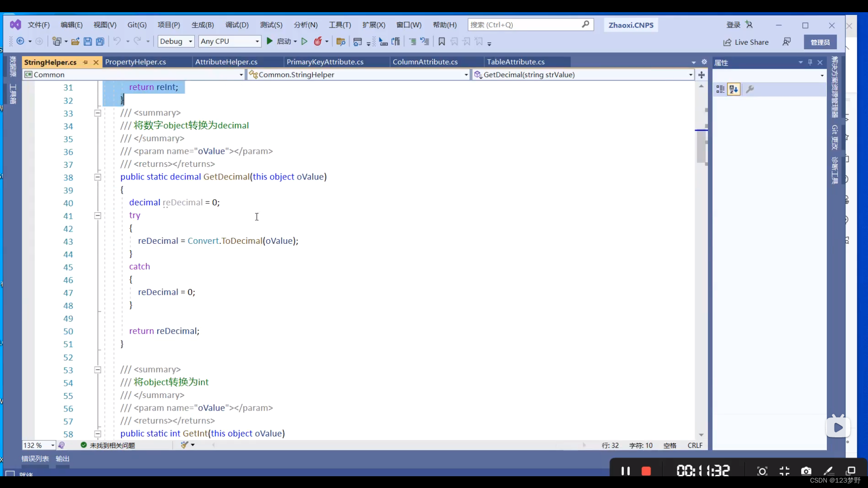The image size is (868, 488).
Task: Open the 错误列表 panel tab
Action: (35, 459)
